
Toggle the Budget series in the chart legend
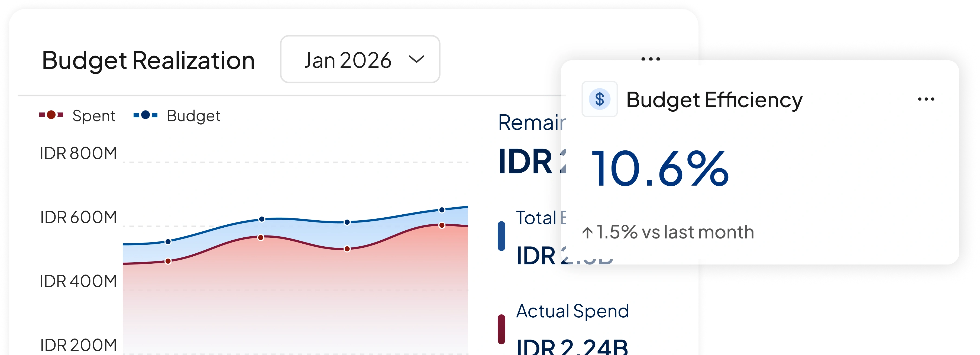pyautogui.click(x=177, y=116)
